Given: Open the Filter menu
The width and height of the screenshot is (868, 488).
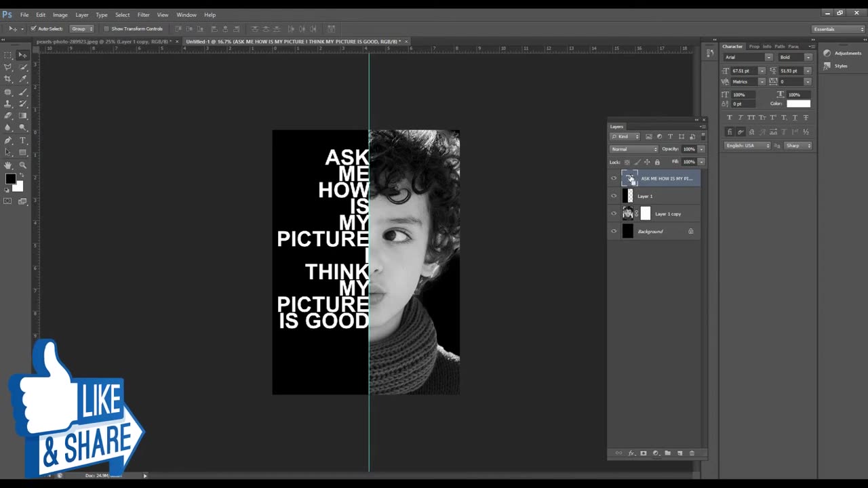Looking at the screenshot, I should 144,15.
